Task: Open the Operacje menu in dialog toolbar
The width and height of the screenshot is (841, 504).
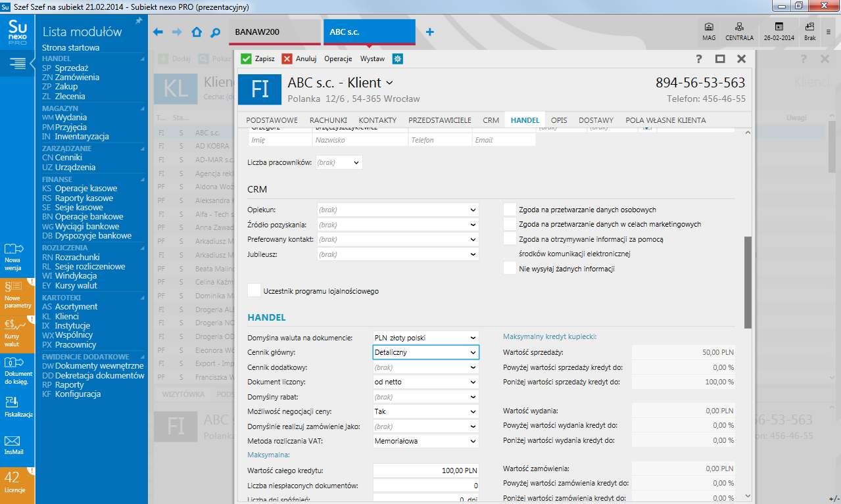Action: [x=338, y=58]
